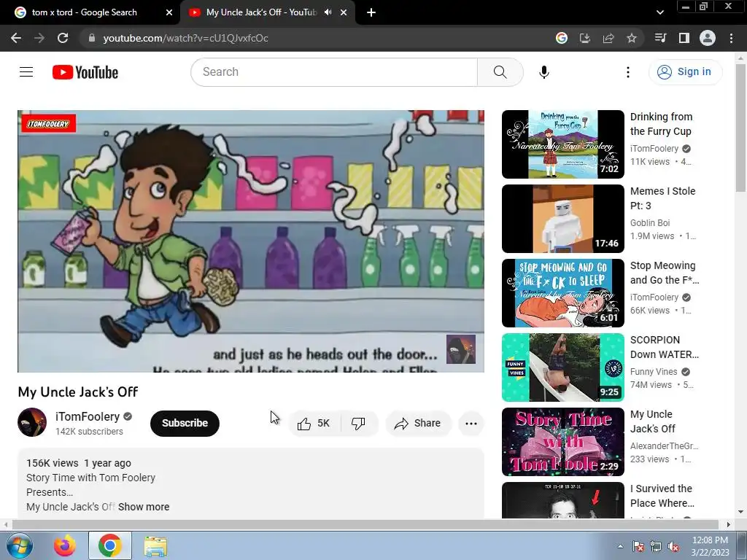Expand the tab search dropdown arrow
Image resolution: width=747 pixels, height=560 pixels.
pyautogui.click(x=659, y=12)
